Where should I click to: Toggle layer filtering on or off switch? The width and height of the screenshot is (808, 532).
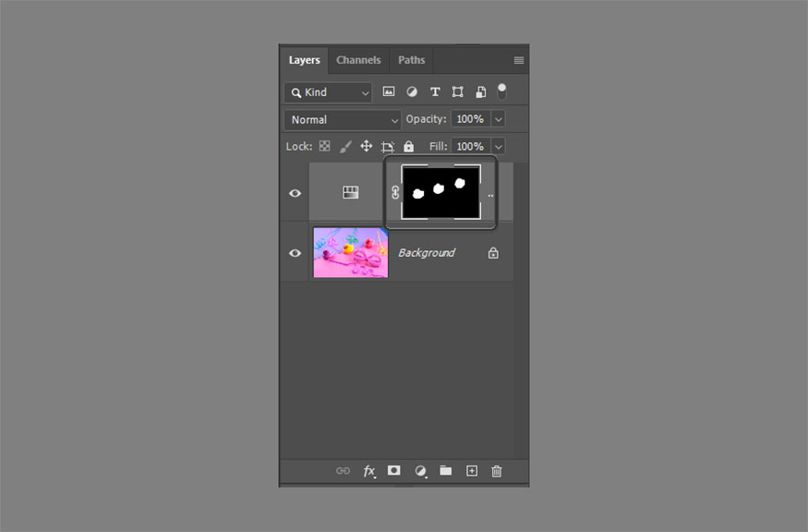point(502,91)
